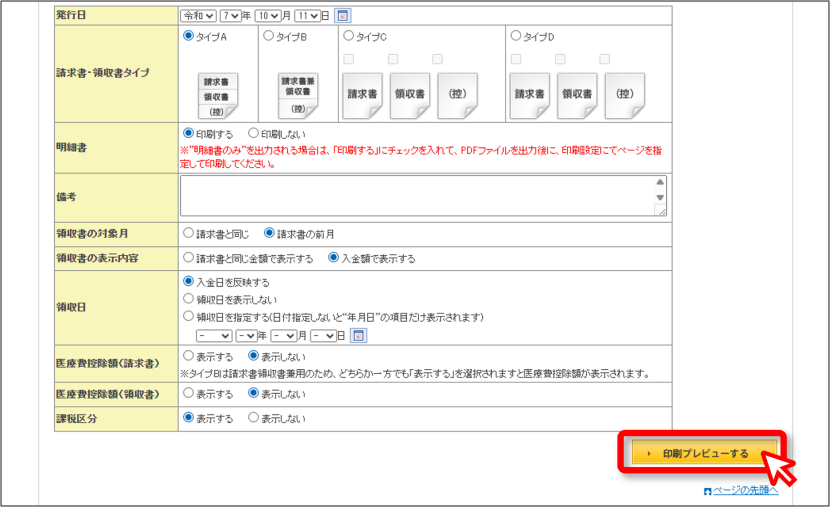Select 表示する for 医療費控除額(請求書)
Image resolution: width=830 pixels, height=507 pixels.
point(188,356)
